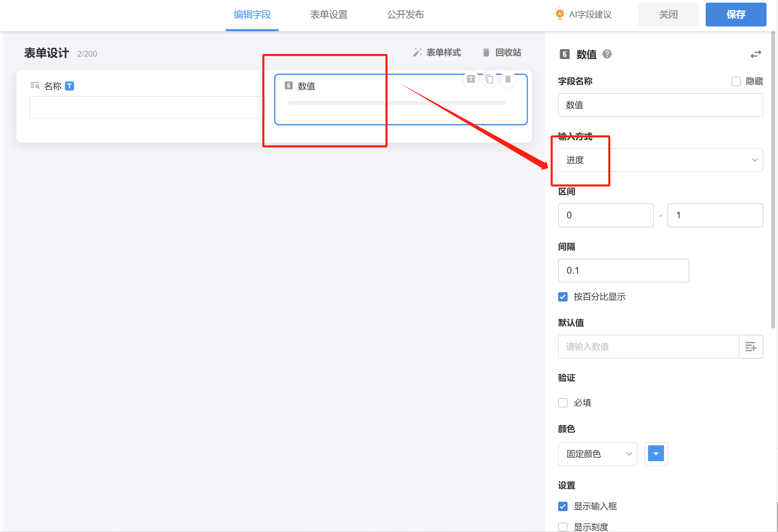
Task: Switch to the 表单设置 tab
Action: tap(329, 15)
